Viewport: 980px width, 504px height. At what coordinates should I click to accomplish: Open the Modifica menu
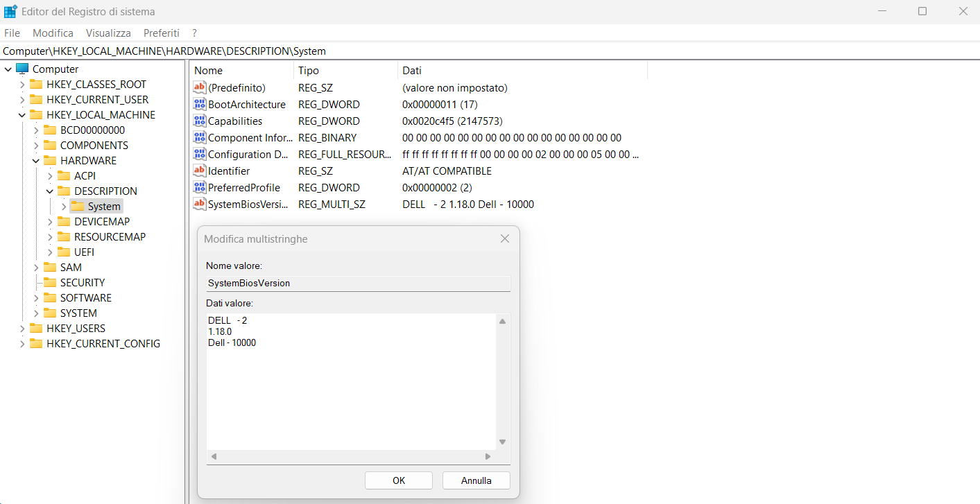[53, 33]
